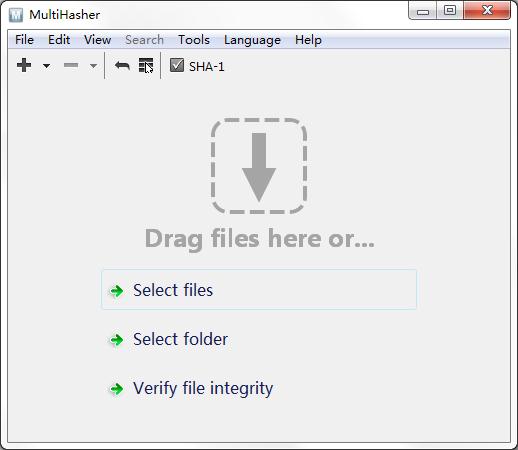Toggle the SHA-1 checkbox
The image size is (518, 450).
pos(177,65)
